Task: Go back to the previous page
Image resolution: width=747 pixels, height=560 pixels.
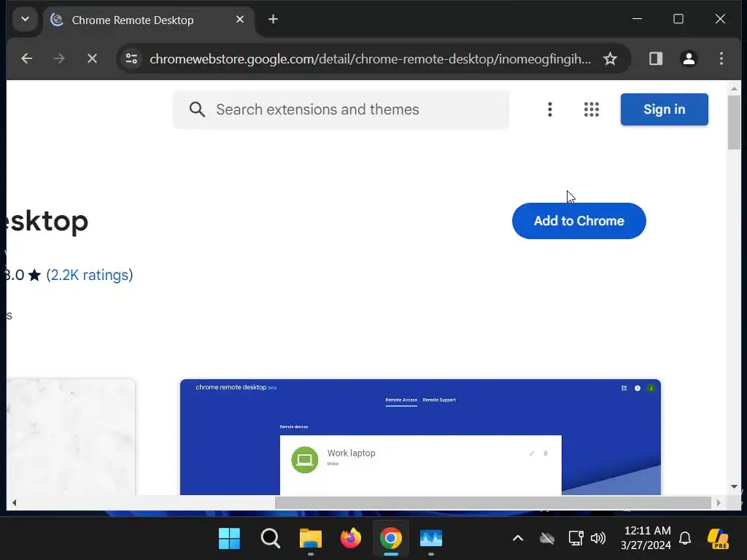Action: [27, 58]
